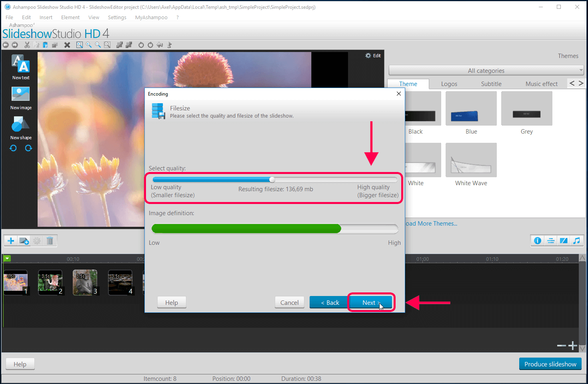
Task: Click the rotate counterclockwise toolbar icon
Action: [141, 45]
